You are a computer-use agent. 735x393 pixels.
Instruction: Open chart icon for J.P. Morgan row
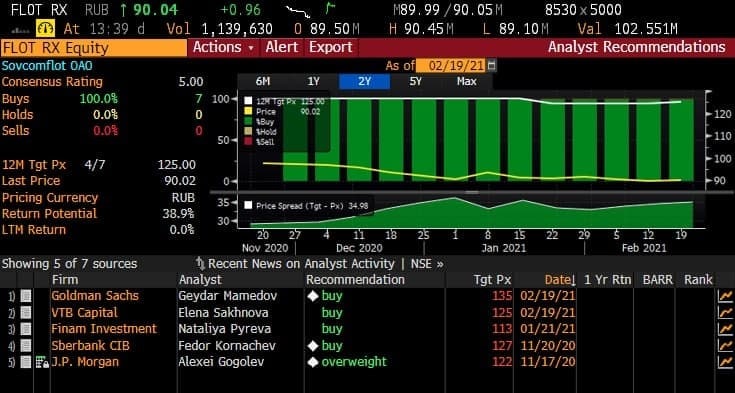pyautogui.click(x=725, y=362)
